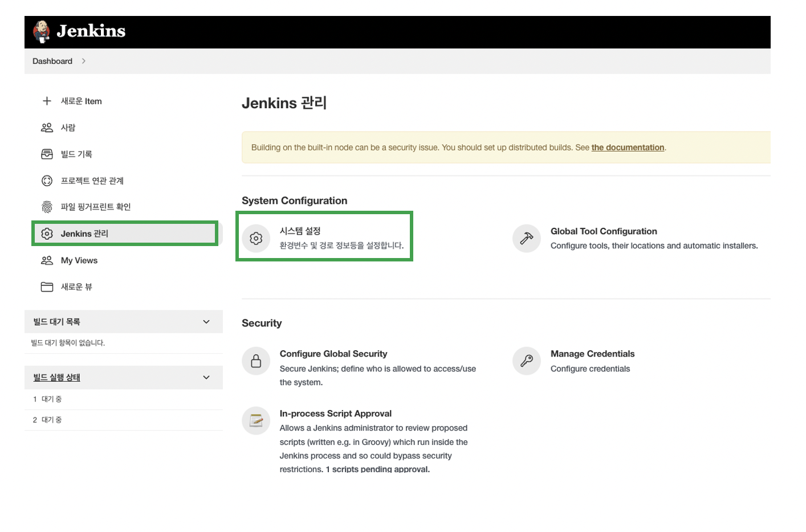Click the plus icon for 새로운 Item
The height and width of the screenshot is (532, 806).
coord(47,101)
